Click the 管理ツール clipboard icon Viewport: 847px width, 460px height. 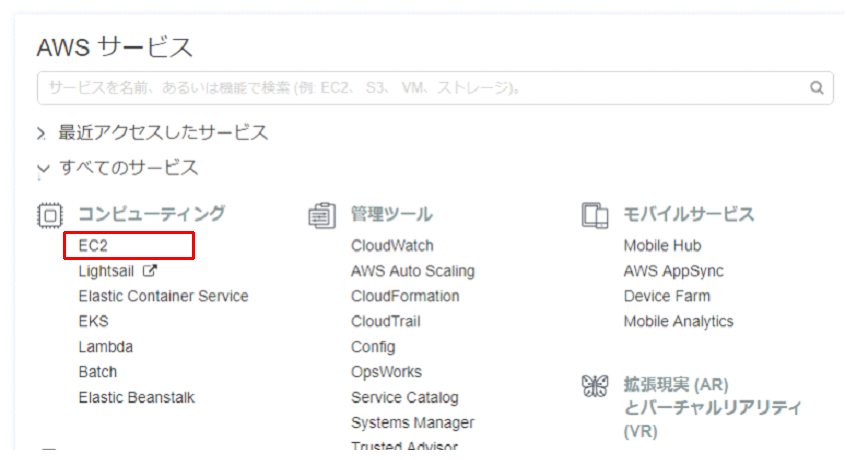pos(322,215)
